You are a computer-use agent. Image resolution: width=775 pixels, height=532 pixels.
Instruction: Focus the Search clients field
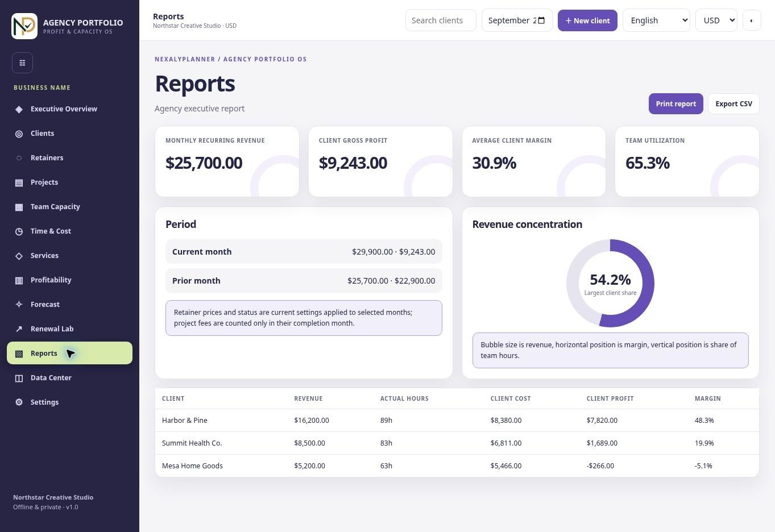pos(441,20)
